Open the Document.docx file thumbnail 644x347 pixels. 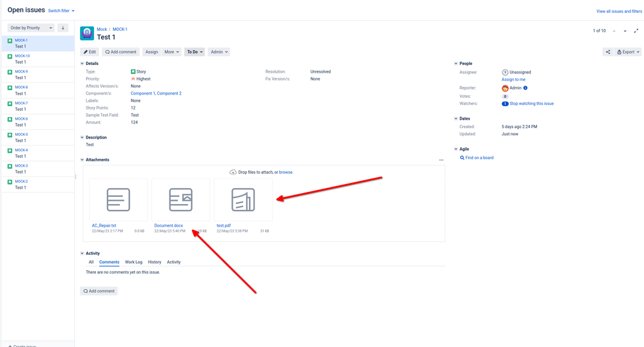(181, 200)
